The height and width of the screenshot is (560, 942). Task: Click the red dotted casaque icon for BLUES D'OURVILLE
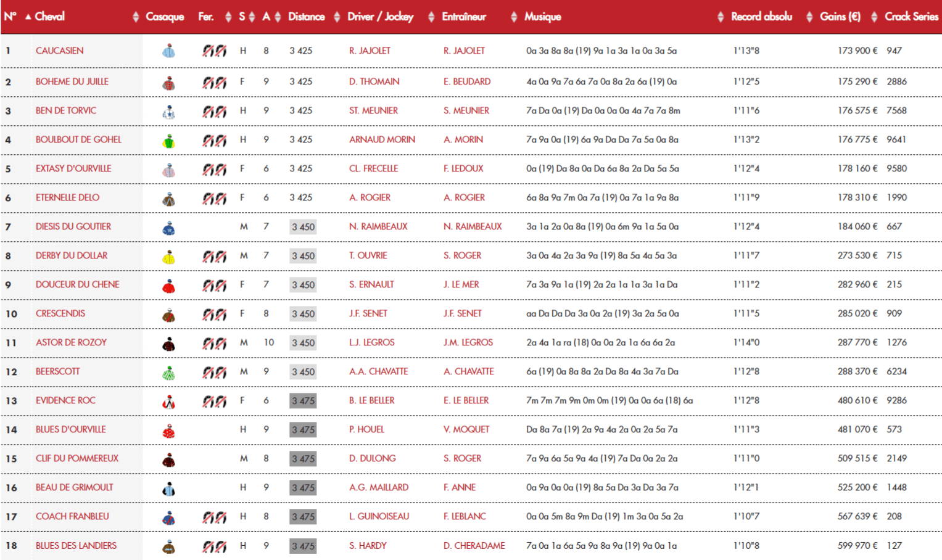(x=168, y=430)
